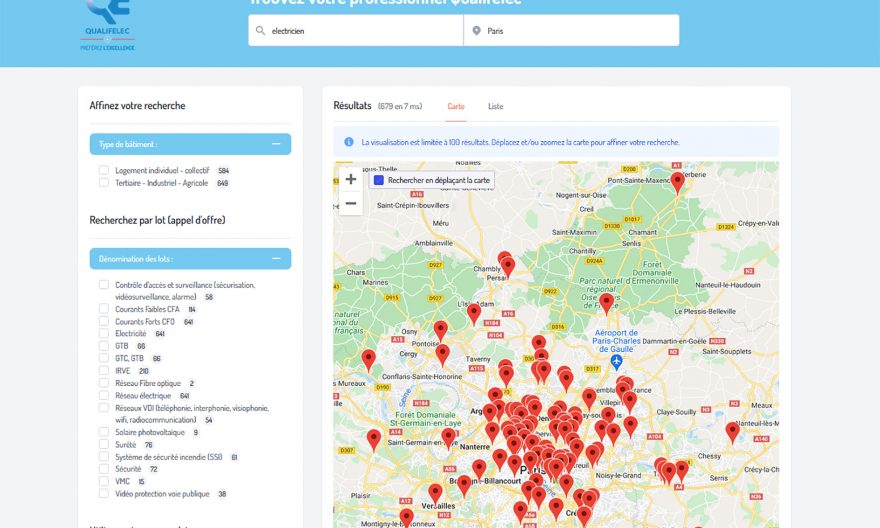The image size is (880, 528).
Task: Click the map marker near Versailles
Action: [435, 492]
